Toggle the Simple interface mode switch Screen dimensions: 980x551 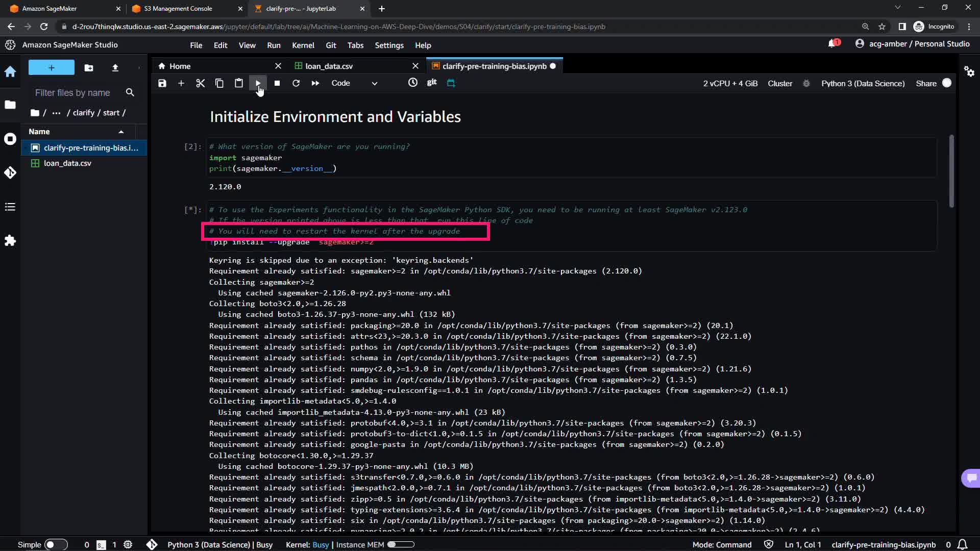click(x=55, y=544)
